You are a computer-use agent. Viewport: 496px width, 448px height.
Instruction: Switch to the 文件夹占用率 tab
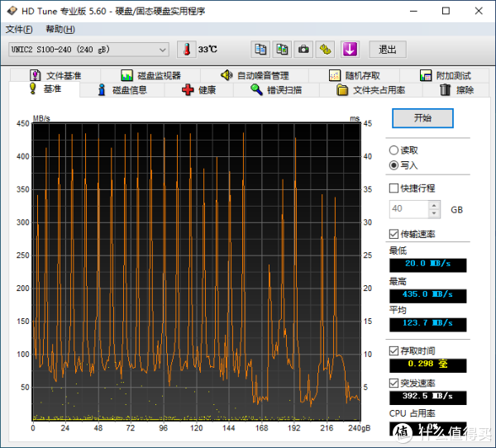click(x=370, y=90)
